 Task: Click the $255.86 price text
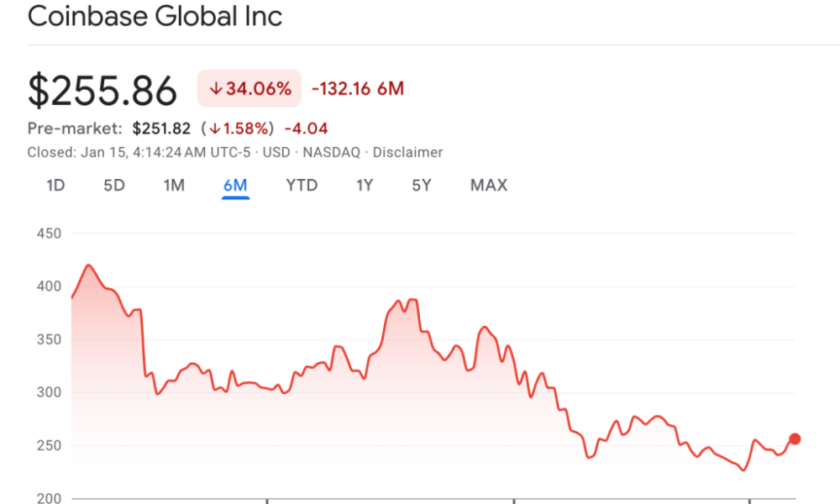pyautogui.click(x=103, y=87)
